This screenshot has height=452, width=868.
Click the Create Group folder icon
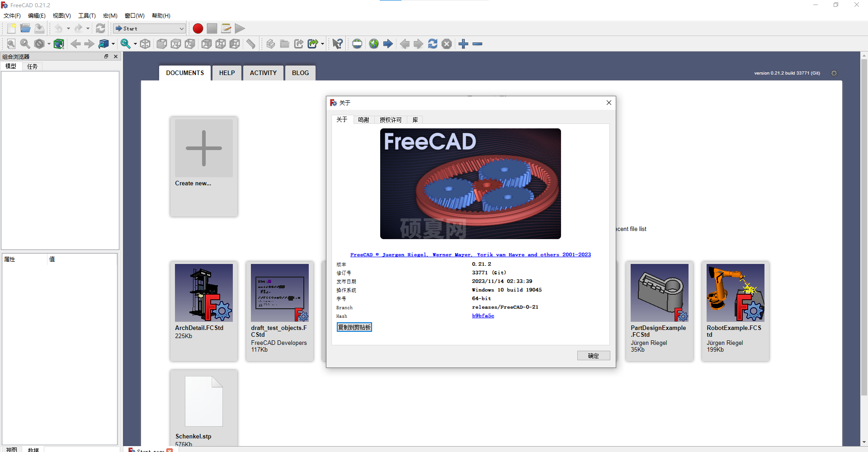[284, 44]
